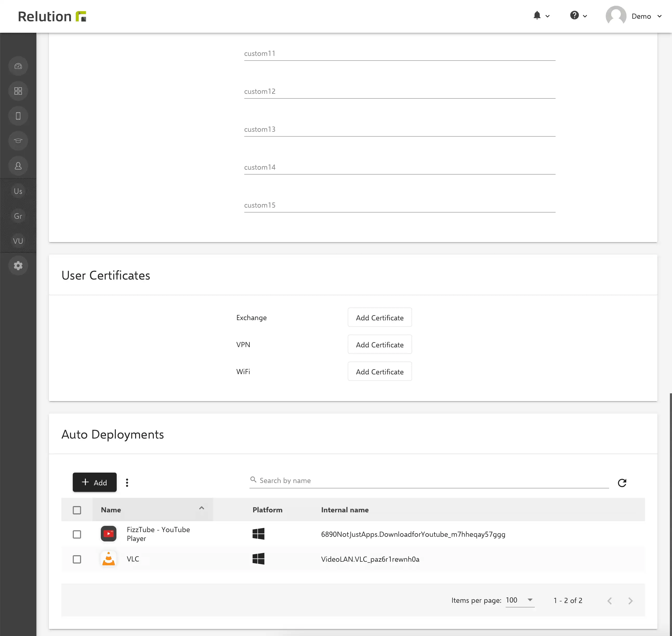Select the 6890NotJustApps.DownloadforYoutube internal name
Image resolution: width=672 pixels, height=636 pixels.
(x=413, y=535)
